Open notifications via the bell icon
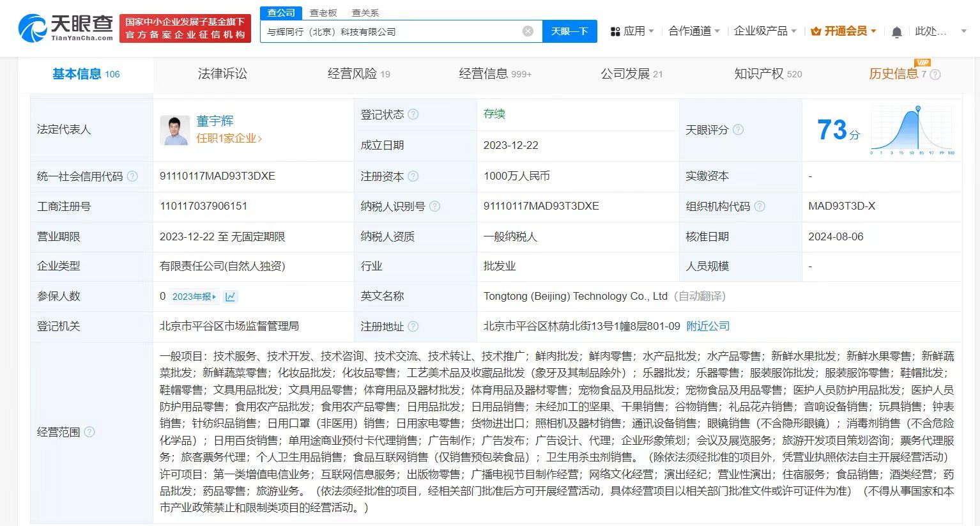Image resolution: width=980 pixels, height=526 pixels. coord(897,31)
